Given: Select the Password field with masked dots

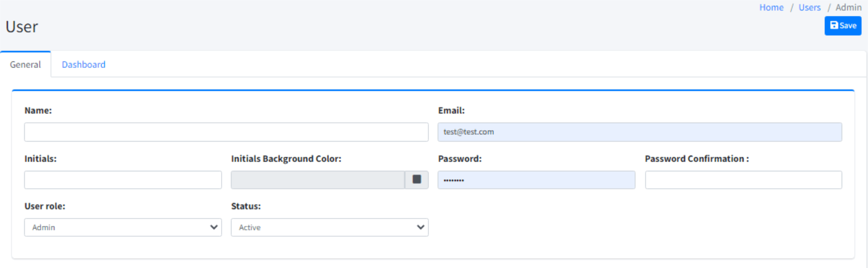Looking at the screenshot, I should [x=536, y=180].
